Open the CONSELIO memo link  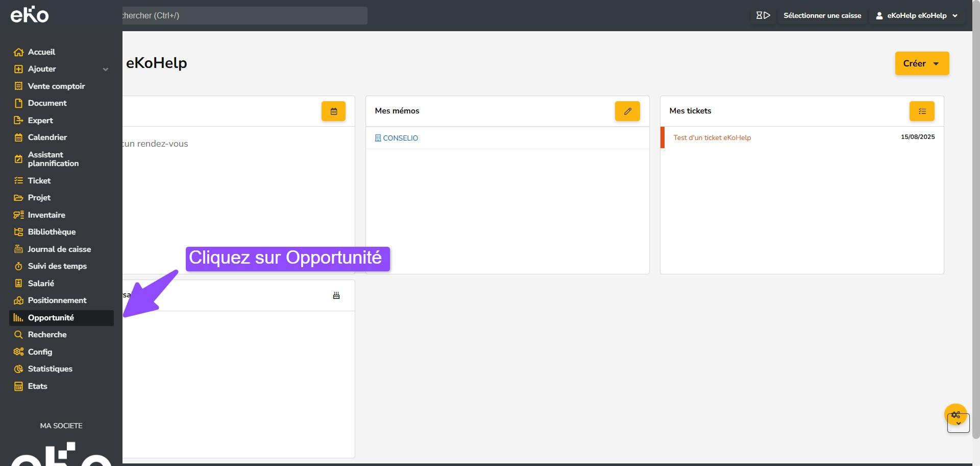(400, 138)
